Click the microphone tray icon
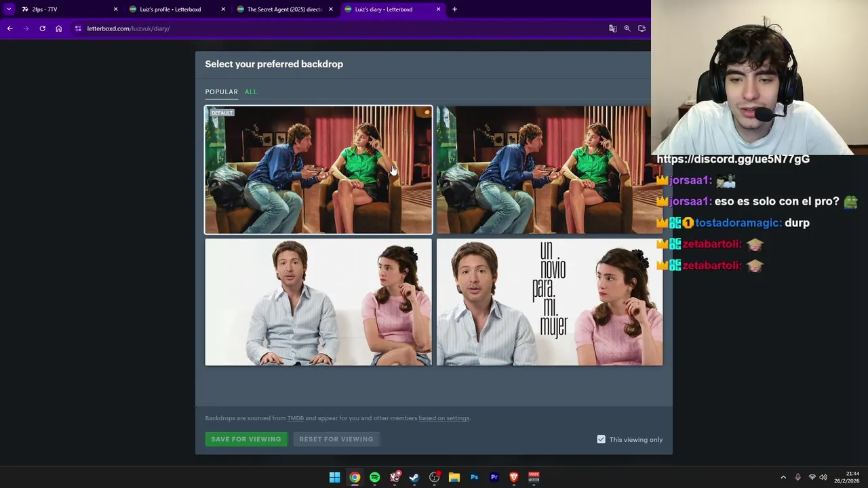 click(797, 477)
